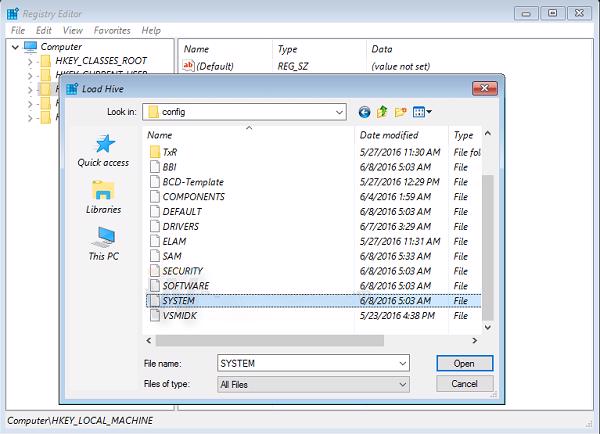Open the File menu in Registry Editor

click(18, 31)
